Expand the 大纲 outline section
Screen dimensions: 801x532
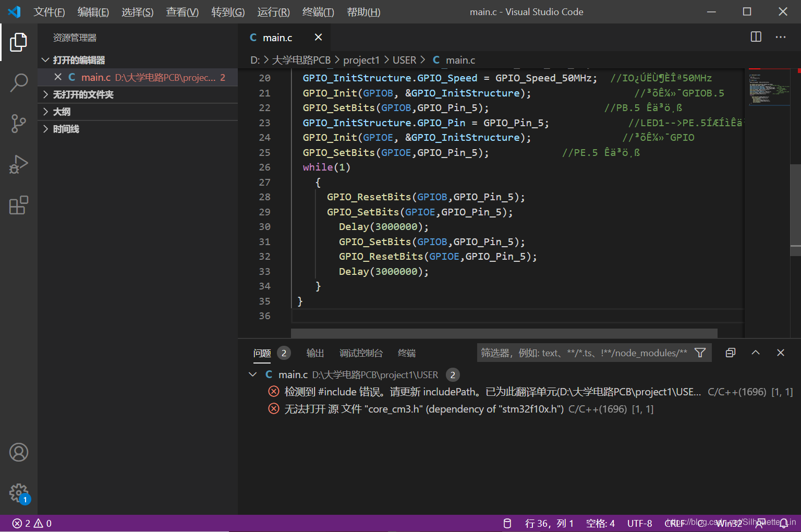point(138,112)
